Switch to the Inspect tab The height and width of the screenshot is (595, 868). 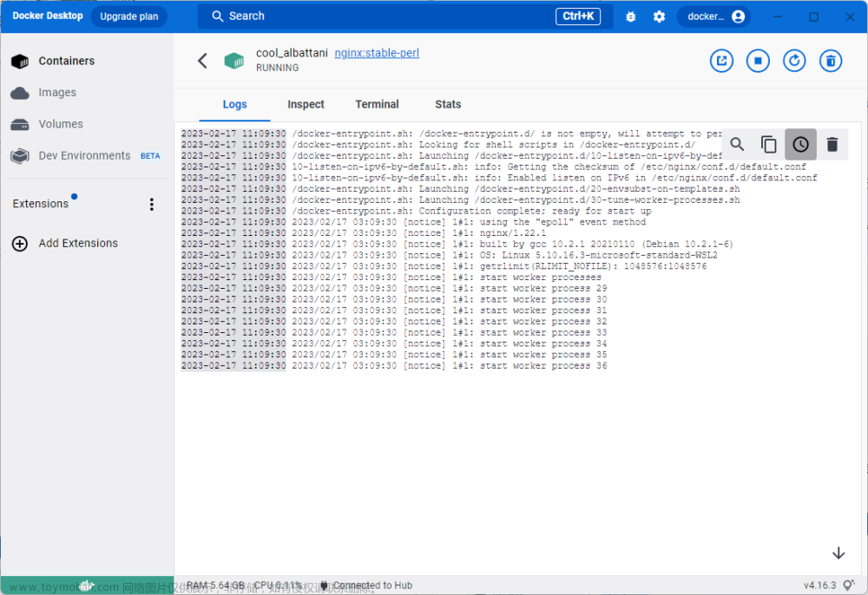tap(306, 104)
